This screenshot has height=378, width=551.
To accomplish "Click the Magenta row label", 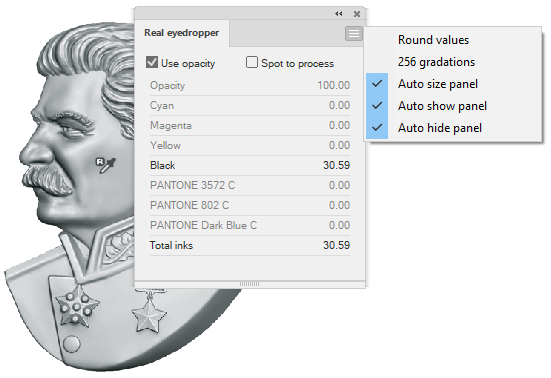I will (171, 126).
